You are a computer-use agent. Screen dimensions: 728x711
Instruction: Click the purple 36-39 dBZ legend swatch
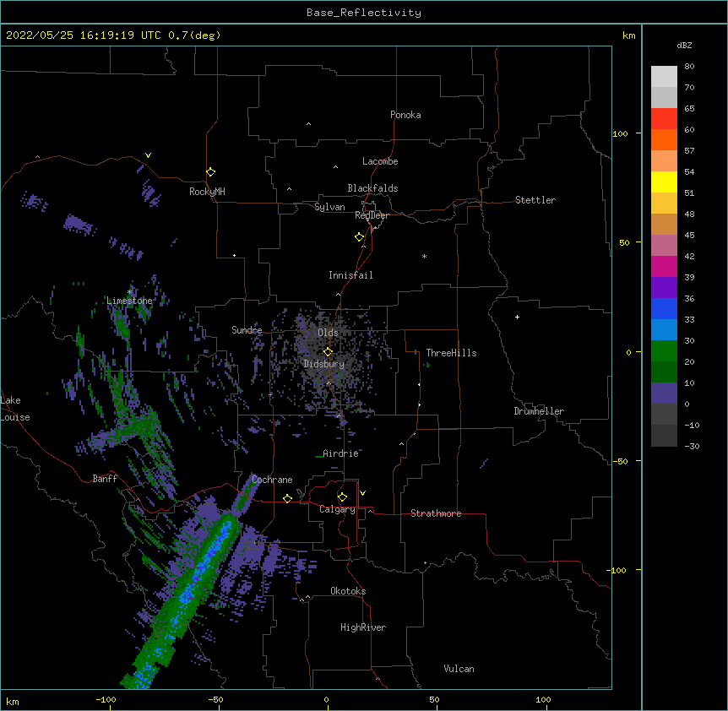tap(664, 288)
